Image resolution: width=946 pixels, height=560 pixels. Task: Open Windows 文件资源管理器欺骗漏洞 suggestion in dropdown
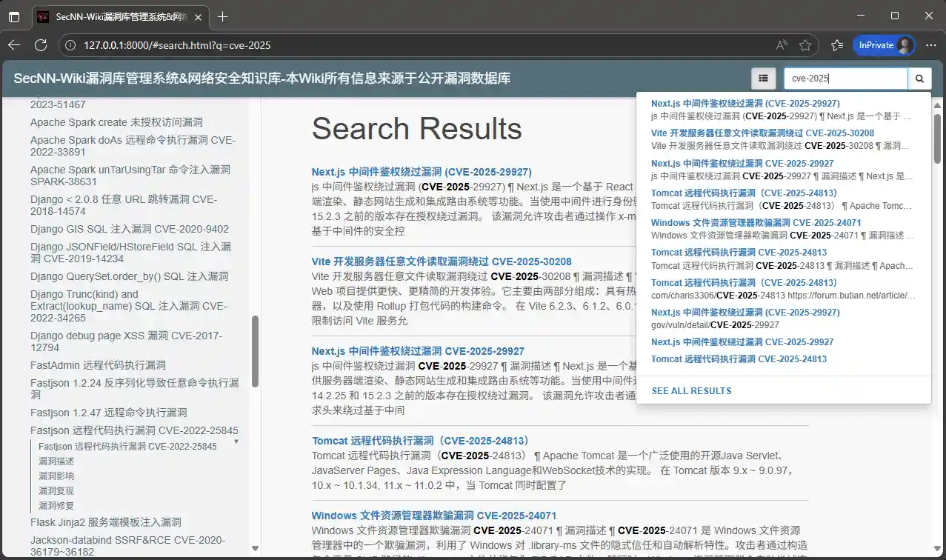756,223
